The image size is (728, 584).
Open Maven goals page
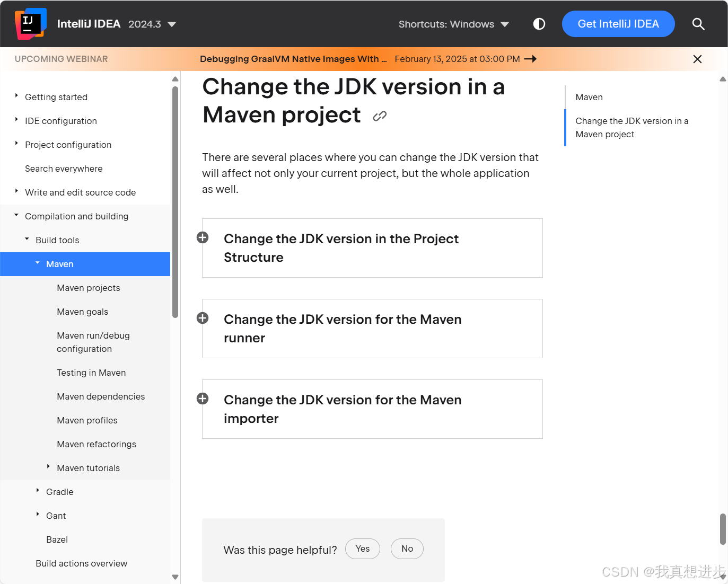(83, 312)
